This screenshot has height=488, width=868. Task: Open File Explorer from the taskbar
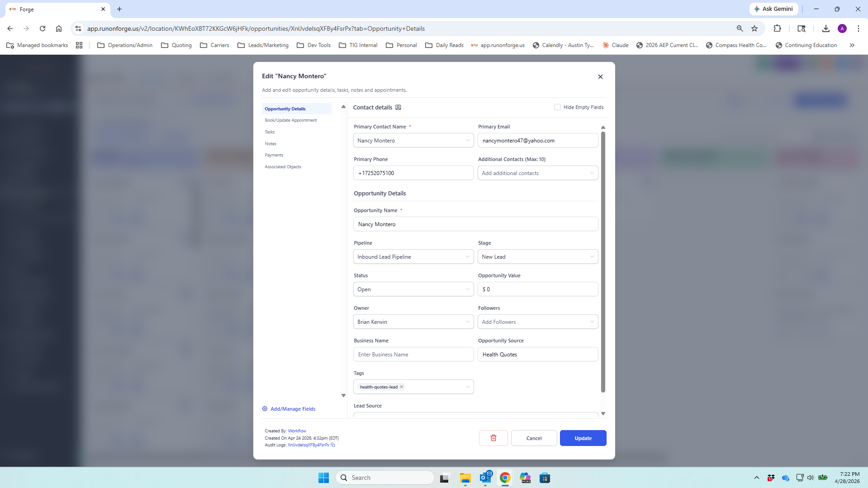[x=465, y=478]
